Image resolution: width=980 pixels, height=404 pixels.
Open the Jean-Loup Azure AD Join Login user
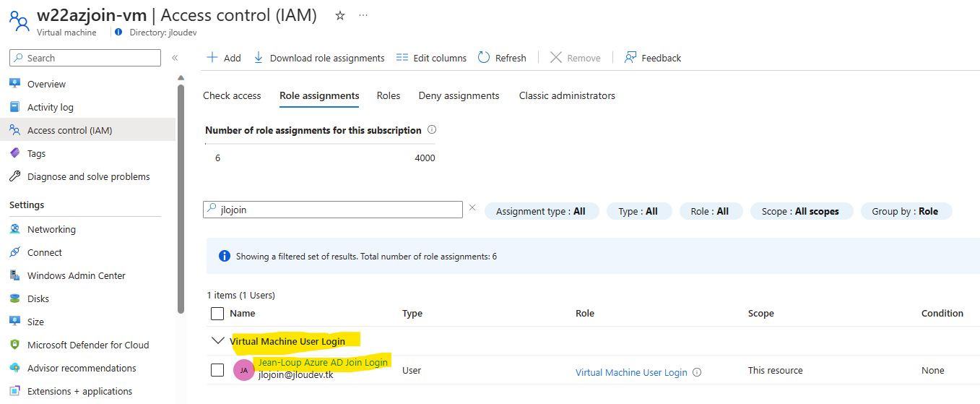[323, 362]
